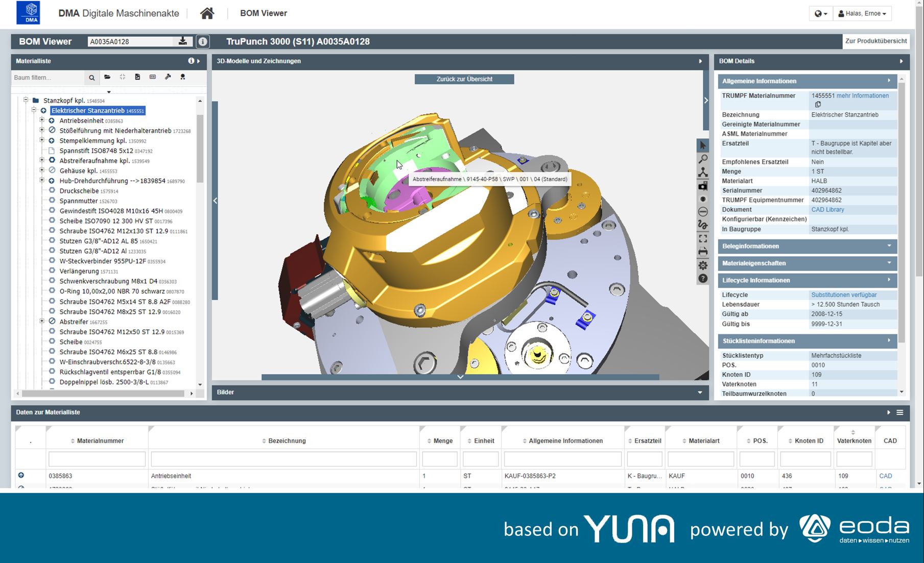The height and width of the screenshot is (563, 924).
Task: Click the Zur Produktübersicht button
Action: pos(875,41)
